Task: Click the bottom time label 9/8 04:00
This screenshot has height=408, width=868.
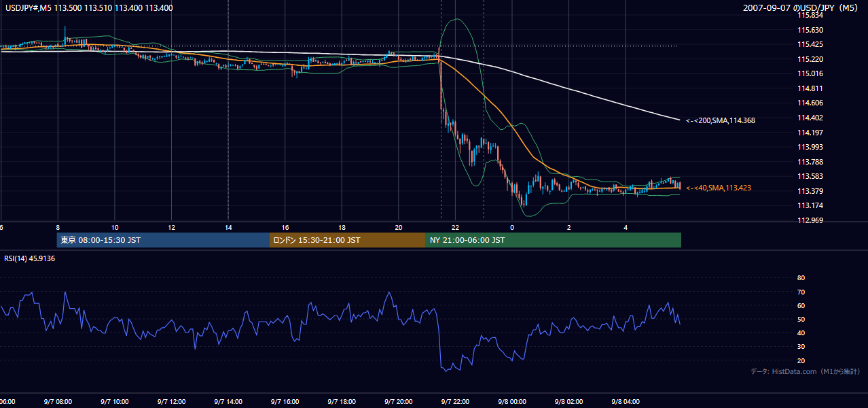Action: point(626,401)
